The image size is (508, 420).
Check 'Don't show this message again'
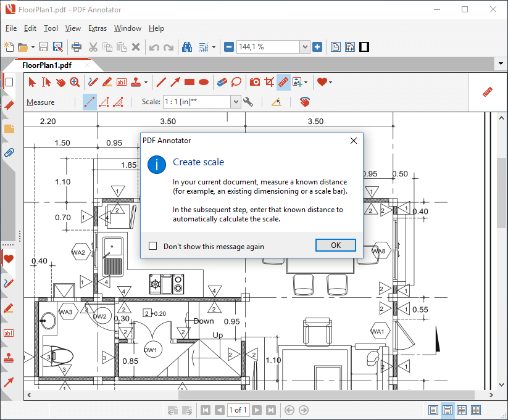(152, 246)
